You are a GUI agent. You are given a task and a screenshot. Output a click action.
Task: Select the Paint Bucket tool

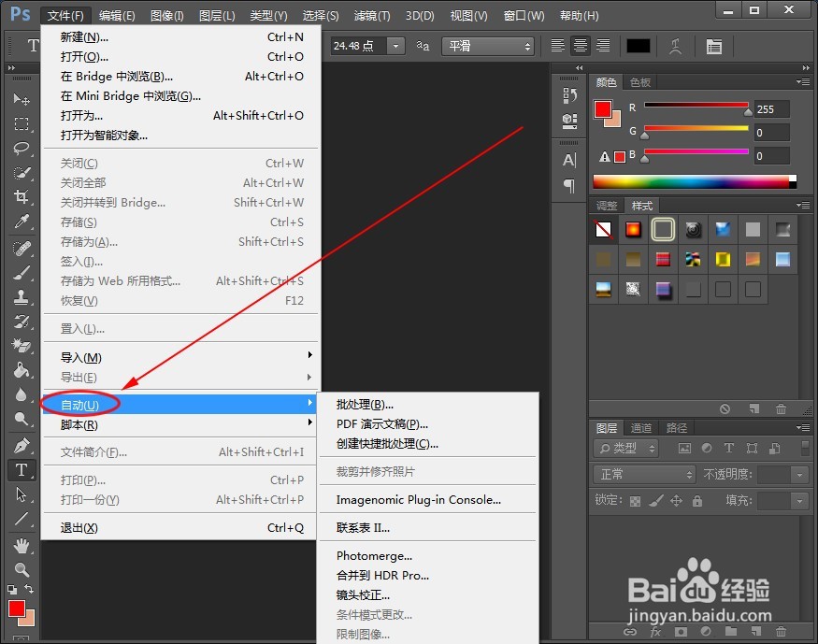21,370
